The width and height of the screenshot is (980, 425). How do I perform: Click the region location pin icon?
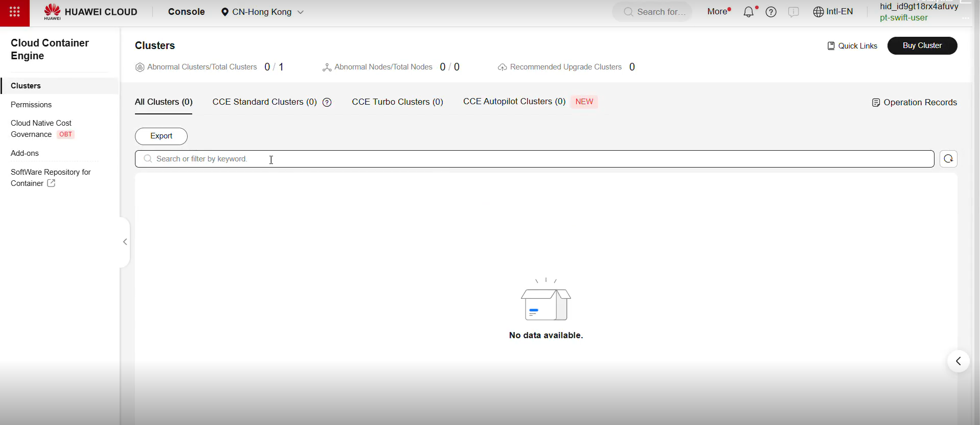tap(225, 12)
